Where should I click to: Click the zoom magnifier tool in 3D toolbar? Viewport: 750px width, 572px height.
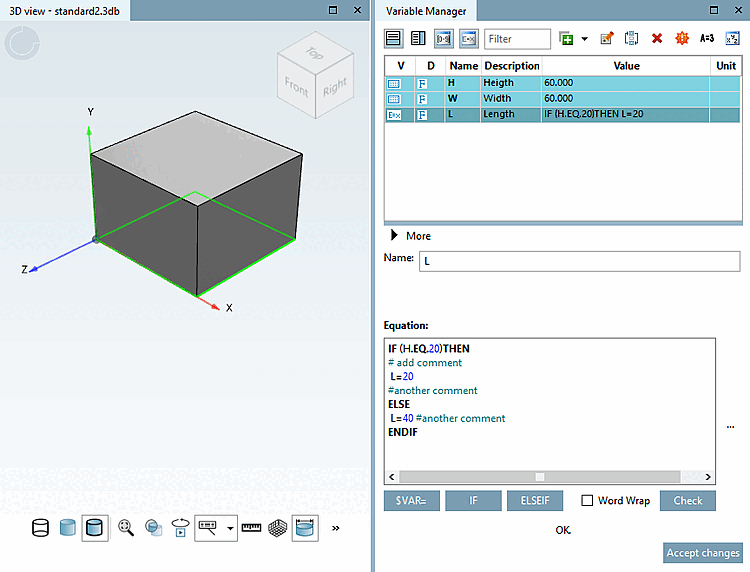coord(126,527)
